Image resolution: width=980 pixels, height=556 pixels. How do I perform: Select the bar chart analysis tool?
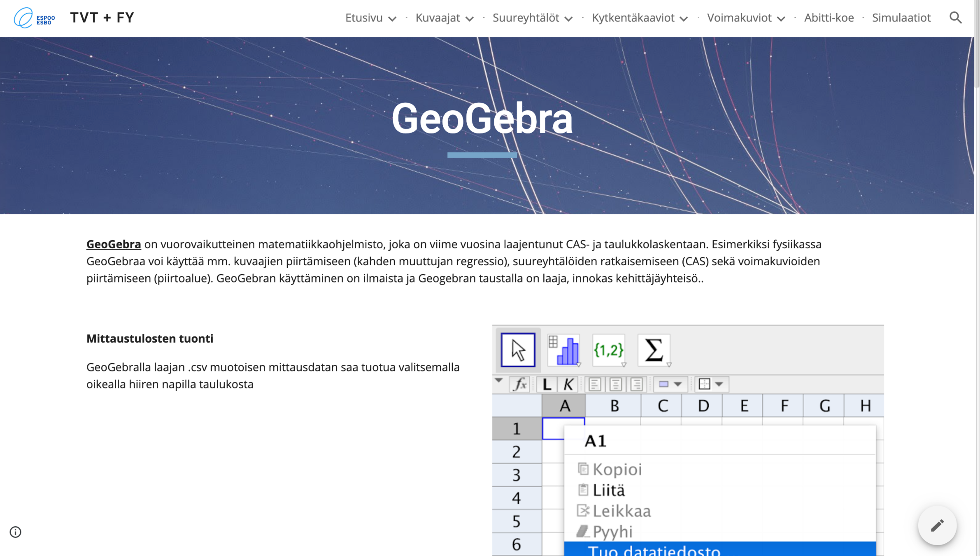[x=564, y=350]
